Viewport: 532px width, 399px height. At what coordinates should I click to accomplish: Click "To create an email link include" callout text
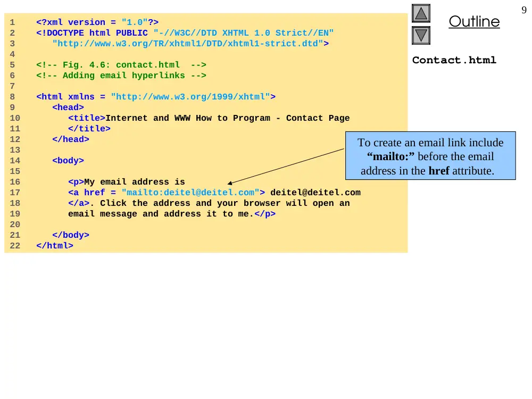click(430, 143)
